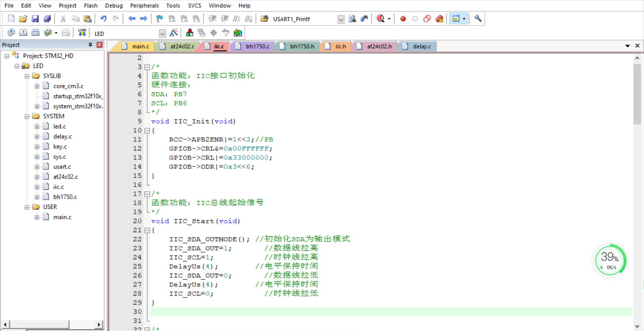The height and width of the screenshot is (331, 644).
Task: Open the LED target dropdown
Action: 162,34
